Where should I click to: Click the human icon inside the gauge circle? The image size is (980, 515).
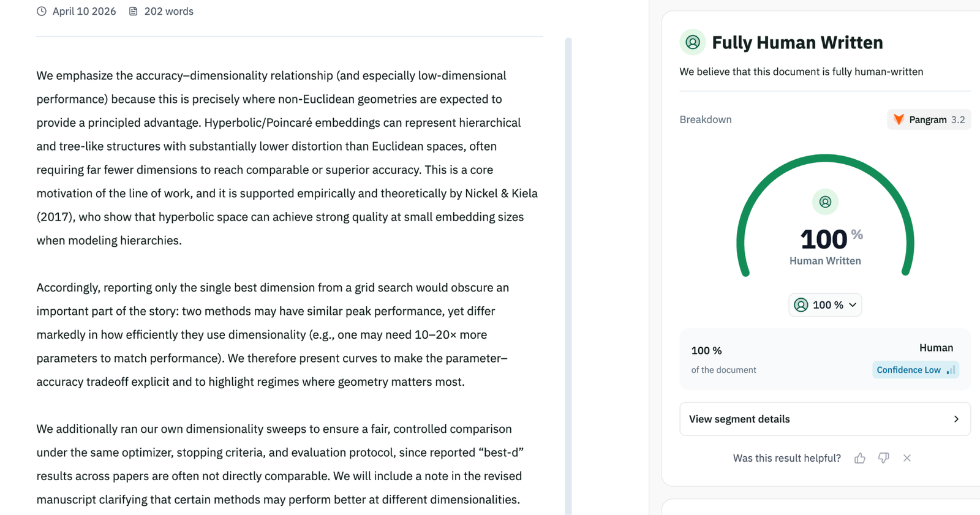coord(825,201)
